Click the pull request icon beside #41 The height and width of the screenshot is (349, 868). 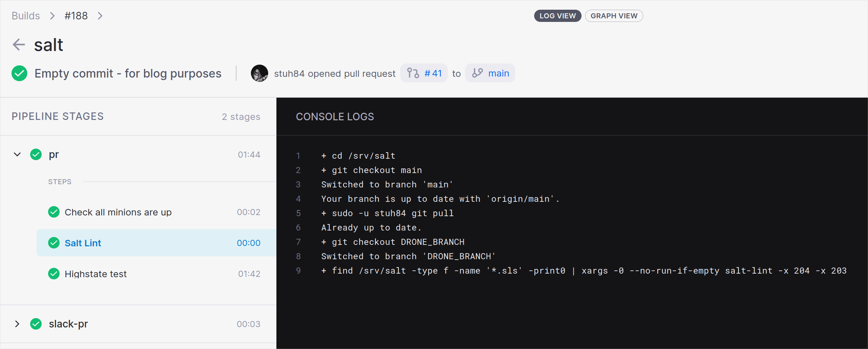413,73
